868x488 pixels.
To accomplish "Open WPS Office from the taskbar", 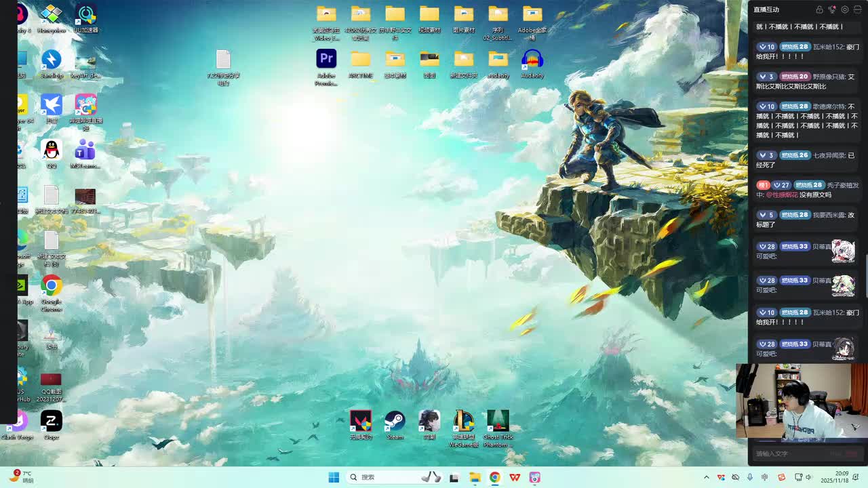I will pos(515,477).
